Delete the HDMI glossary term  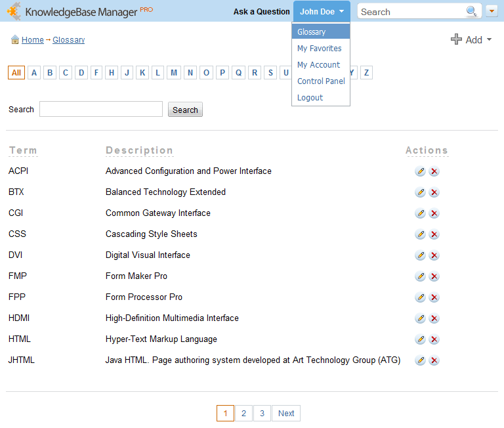coord(434,318)
